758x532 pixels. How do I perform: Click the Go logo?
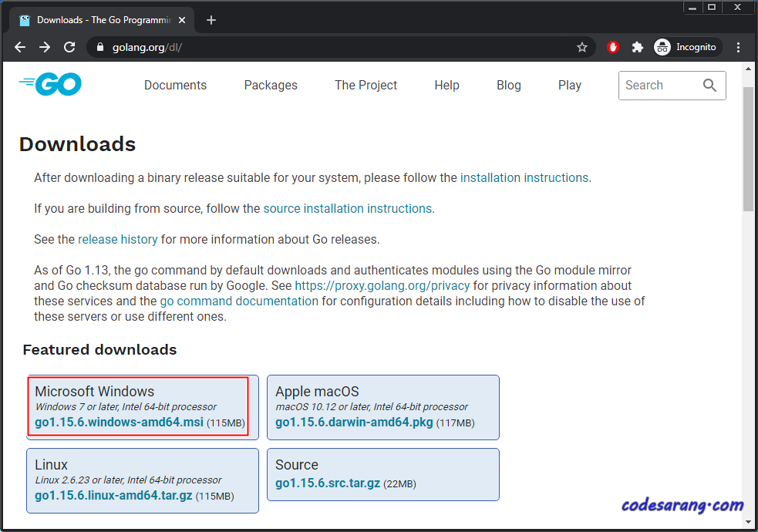[x=50, y=84]
